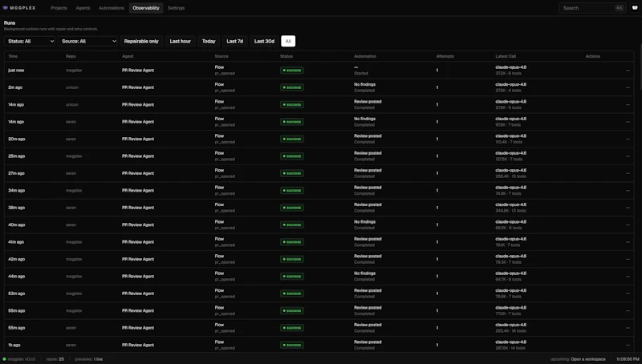Open actions dash for 38m ago run
Viewport: 642px width, 364px height.
click(x=628, y=208)
